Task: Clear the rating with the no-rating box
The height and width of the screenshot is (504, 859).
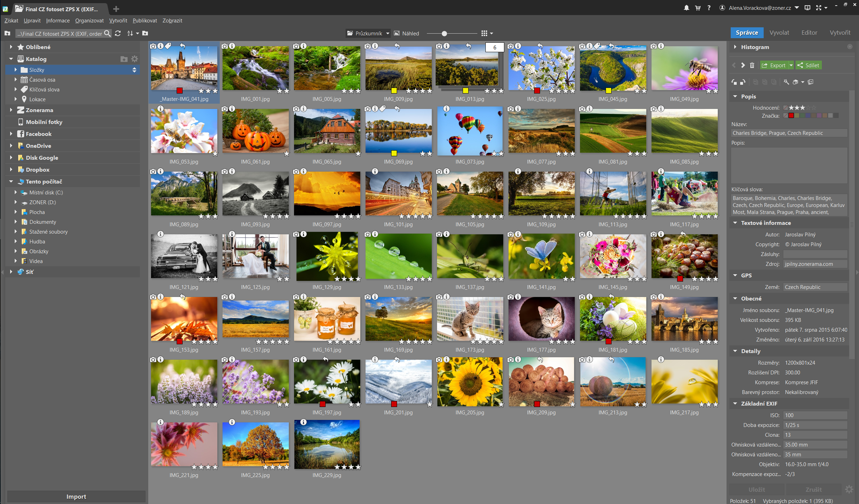Action: tap(785, 108)
